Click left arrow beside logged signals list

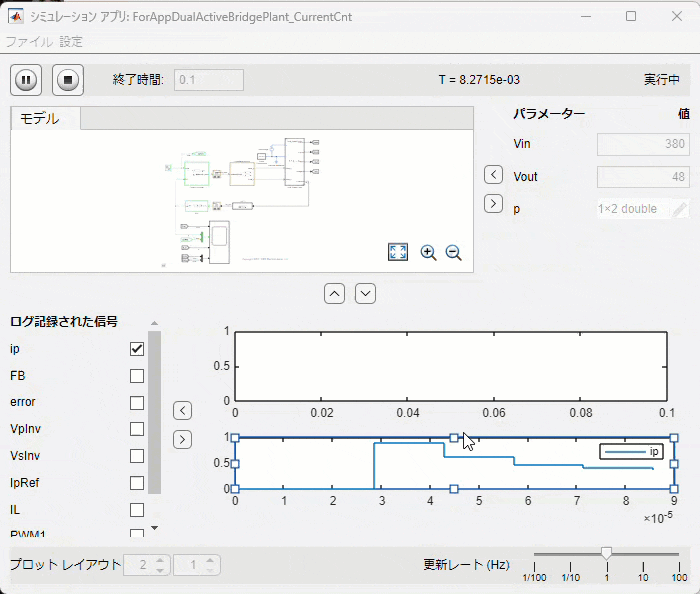pyautogui.click(x=183, y=410)
